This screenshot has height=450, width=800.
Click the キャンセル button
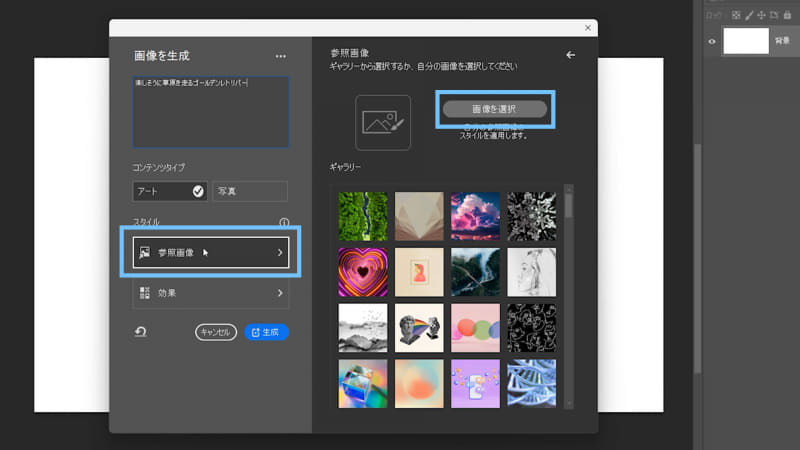(216, 332)
